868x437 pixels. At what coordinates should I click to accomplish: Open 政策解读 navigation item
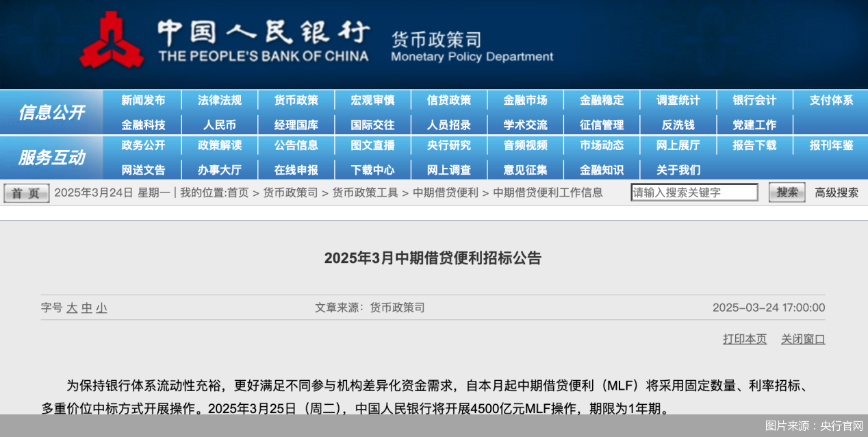click(x=220, y=145)
